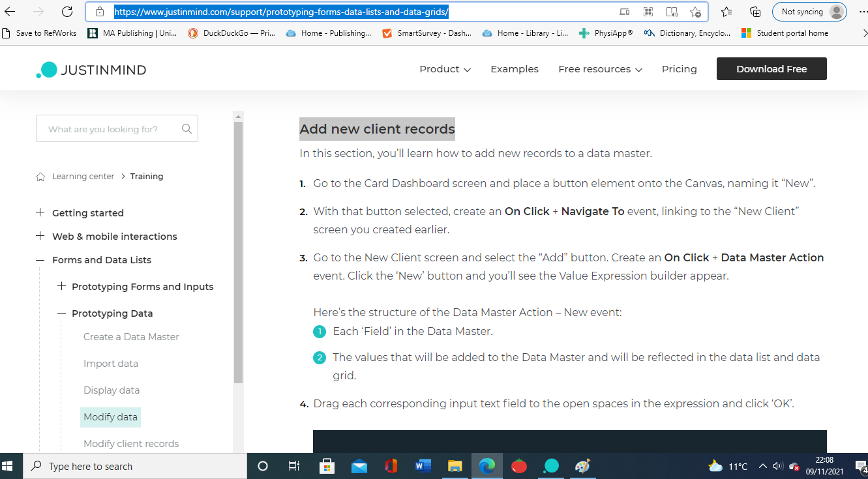Open the Product dropdown menu

[445, 69]
